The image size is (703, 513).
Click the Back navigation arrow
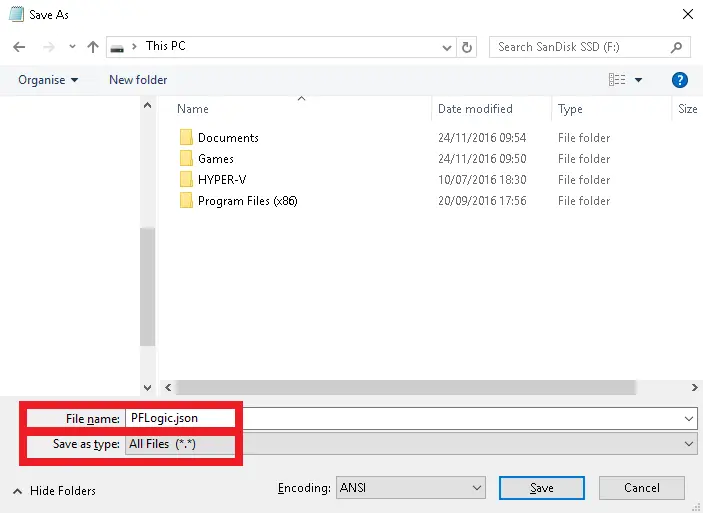[x=19, y=47]
